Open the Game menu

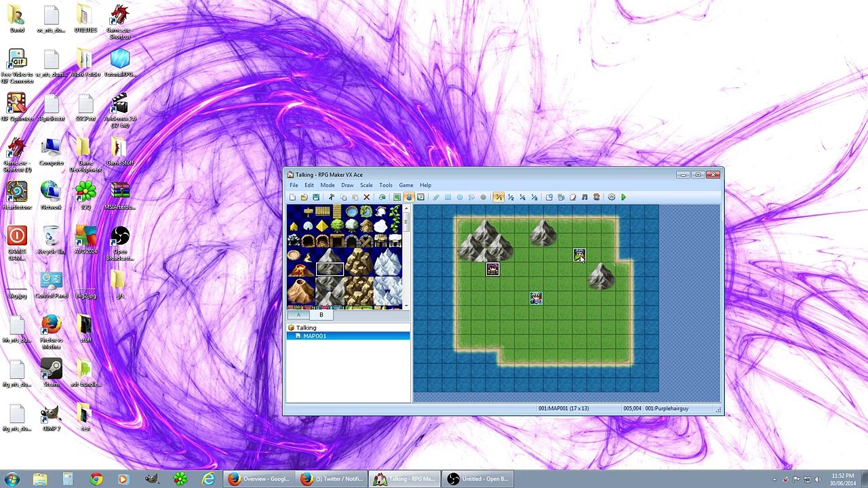pos(406,185)
